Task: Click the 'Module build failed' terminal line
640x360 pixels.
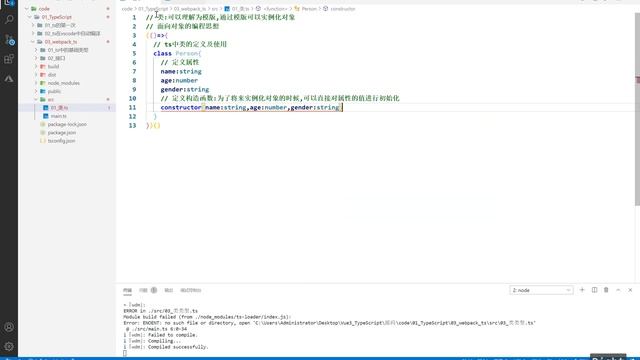Action: pyautogui.click(x=207, y=317)
